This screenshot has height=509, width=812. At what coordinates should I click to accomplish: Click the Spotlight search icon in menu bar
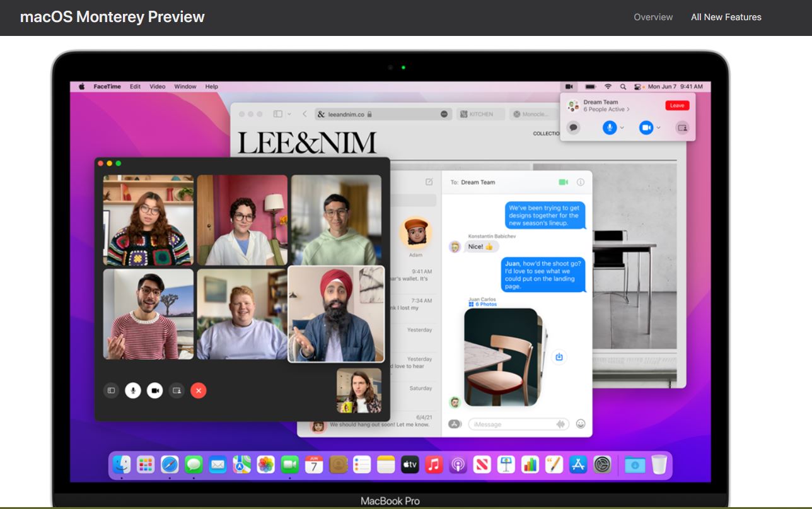(x=623, y=86)
